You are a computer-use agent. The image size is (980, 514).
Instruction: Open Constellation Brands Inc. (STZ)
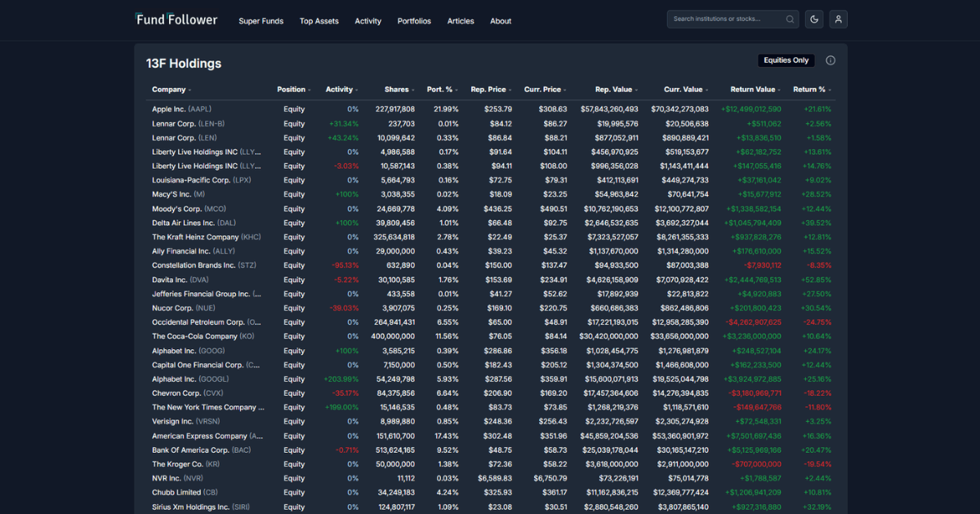204,265
